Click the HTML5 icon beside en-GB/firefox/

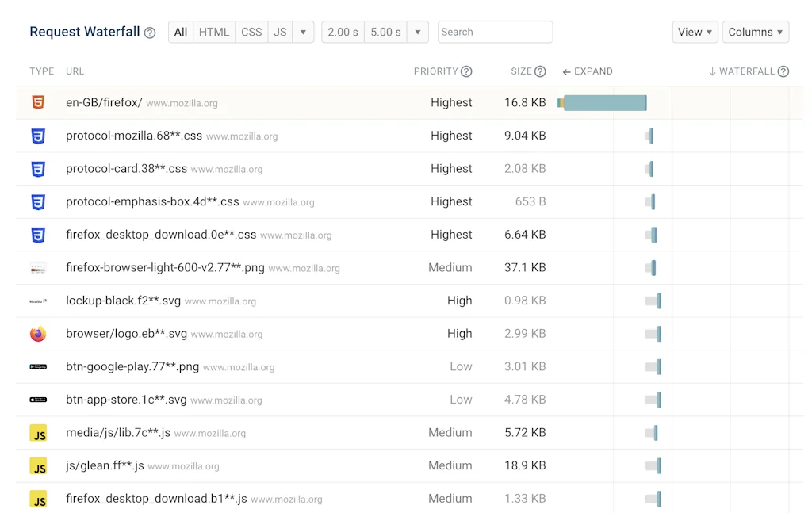38,102
